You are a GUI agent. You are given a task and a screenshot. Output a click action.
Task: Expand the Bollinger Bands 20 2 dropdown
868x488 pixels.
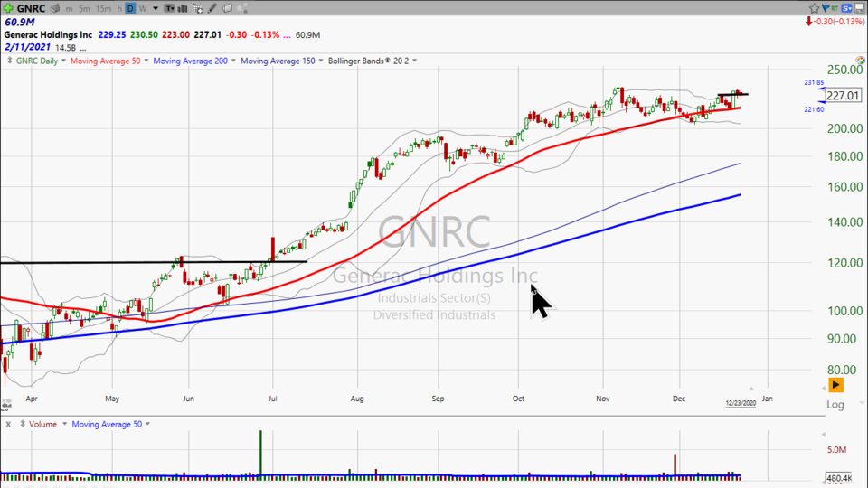[415, 61]
